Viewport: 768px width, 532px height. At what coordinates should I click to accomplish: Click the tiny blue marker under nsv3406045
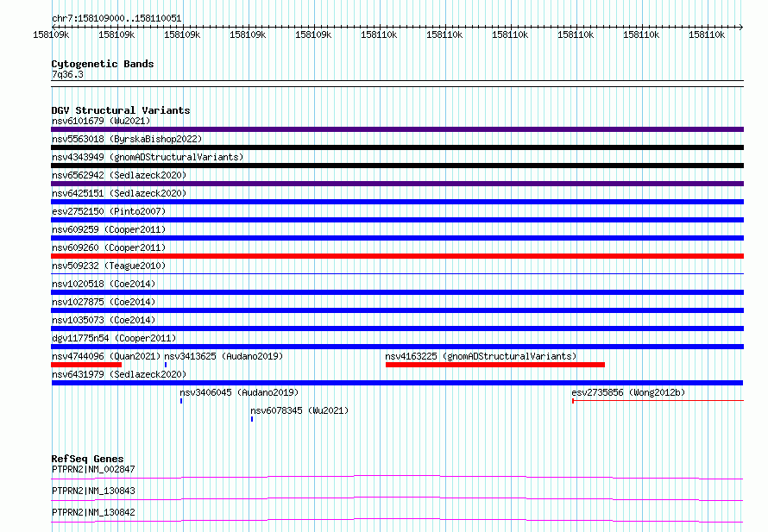click(181, 401)
